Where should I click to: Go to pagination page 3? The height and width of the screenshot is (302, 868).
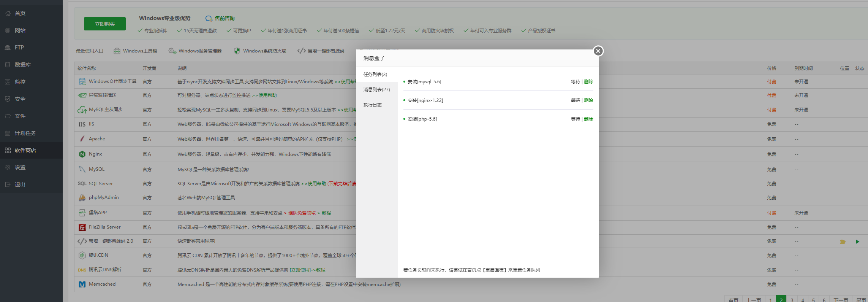point(792,300)
